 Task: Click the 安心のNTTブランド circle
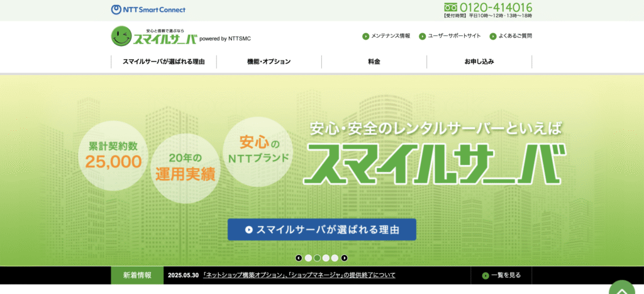(x=258, y=152)
